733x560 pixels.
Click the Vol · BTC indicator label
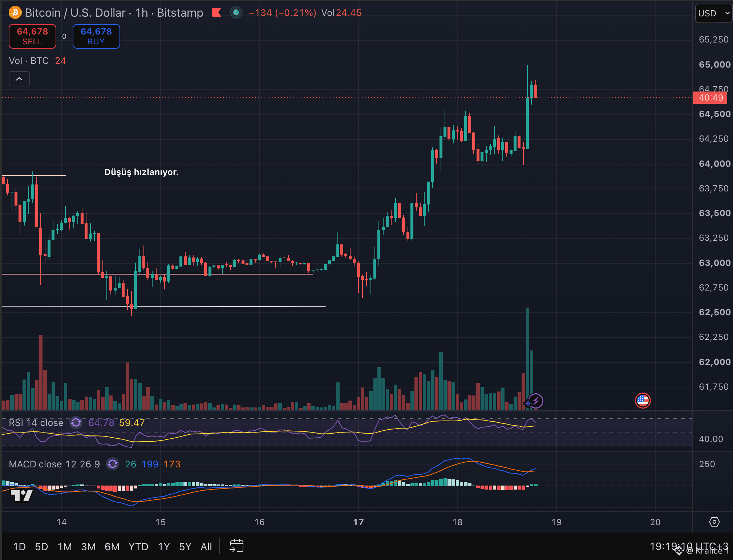coord(29,61)
